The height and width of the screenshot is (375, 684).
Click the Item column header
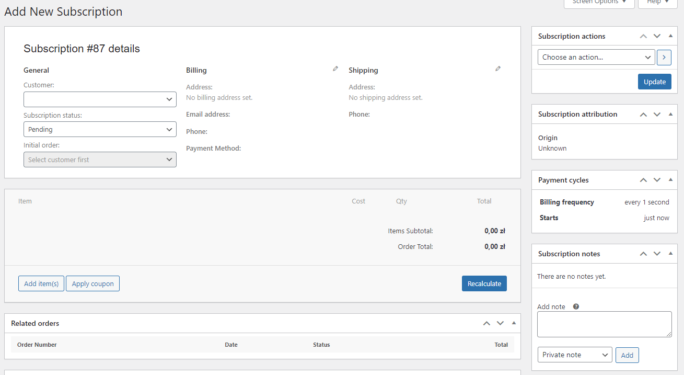[25, 201]
